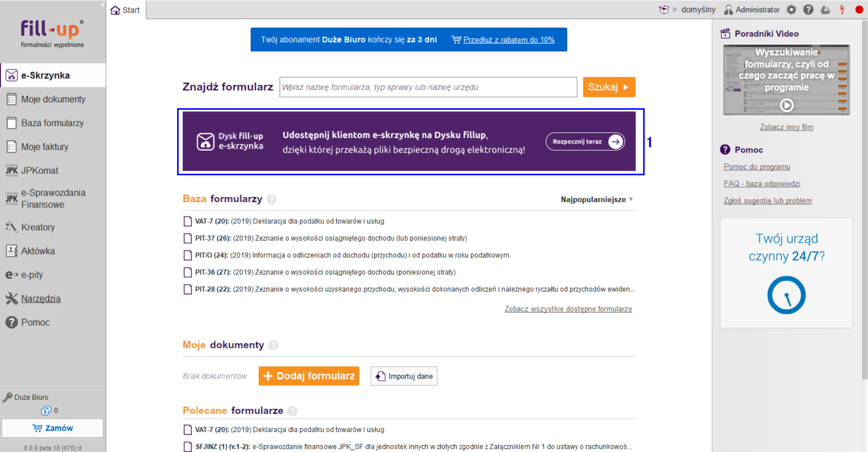Click the coin credits icon showing 0

[x=46, y=410]
